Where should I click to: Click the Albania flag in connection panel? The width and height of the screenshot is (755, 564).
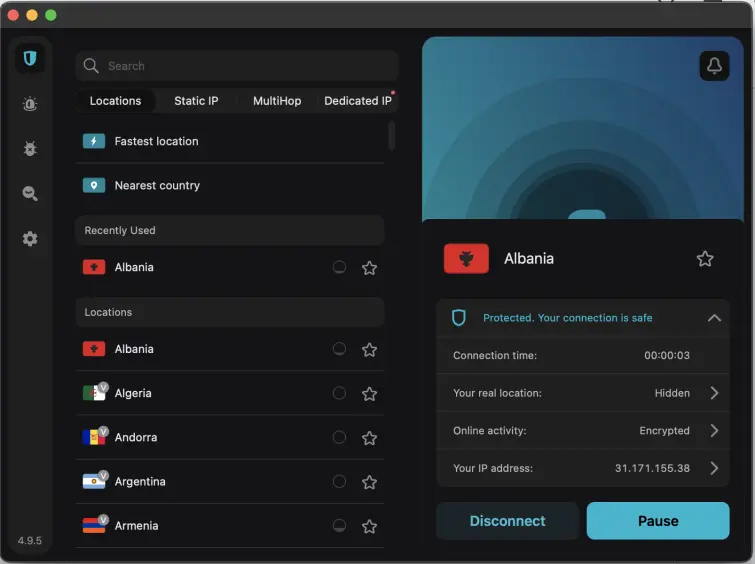click(x=466, y=259)
